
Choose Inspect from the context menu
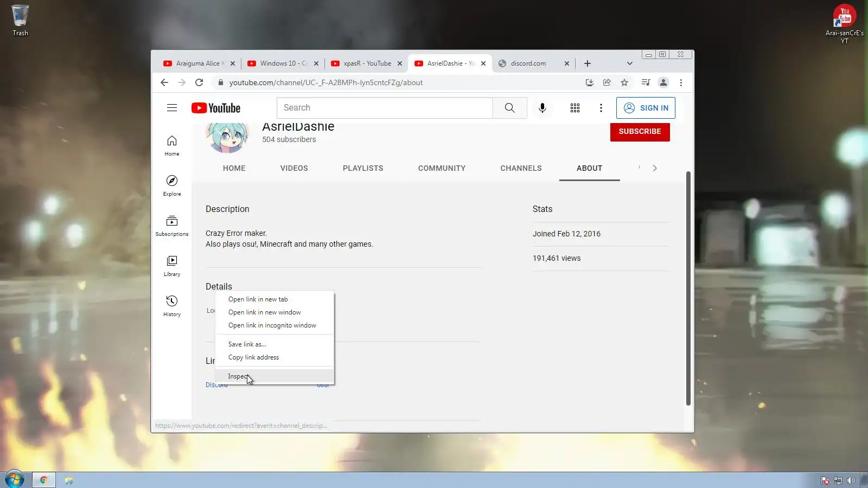click(x=275, y=376)
